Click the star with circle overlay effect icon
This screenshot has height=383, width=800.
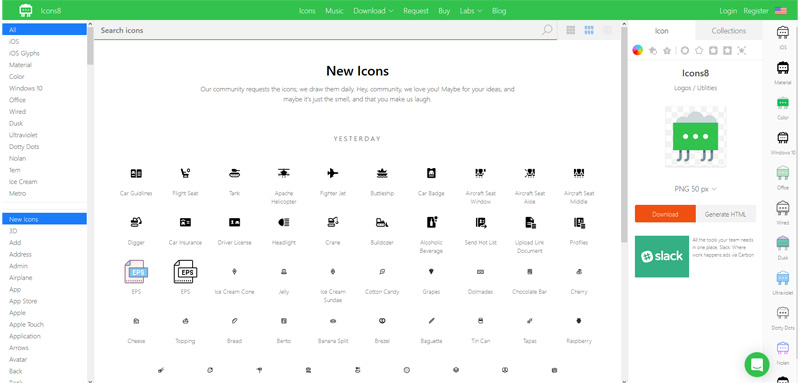pyautogui.click(x=653, y=50)
